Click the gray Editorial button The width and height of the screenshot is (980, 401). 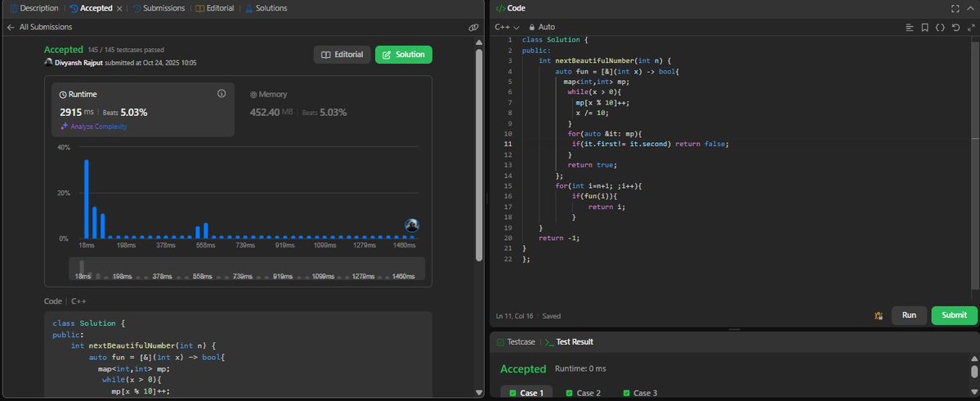(x=342, y=55)
